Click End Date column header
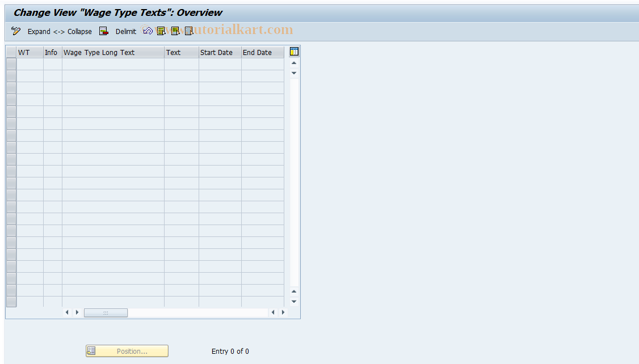The width and height of the screenshot is (639, 364). tap(263, 53)
